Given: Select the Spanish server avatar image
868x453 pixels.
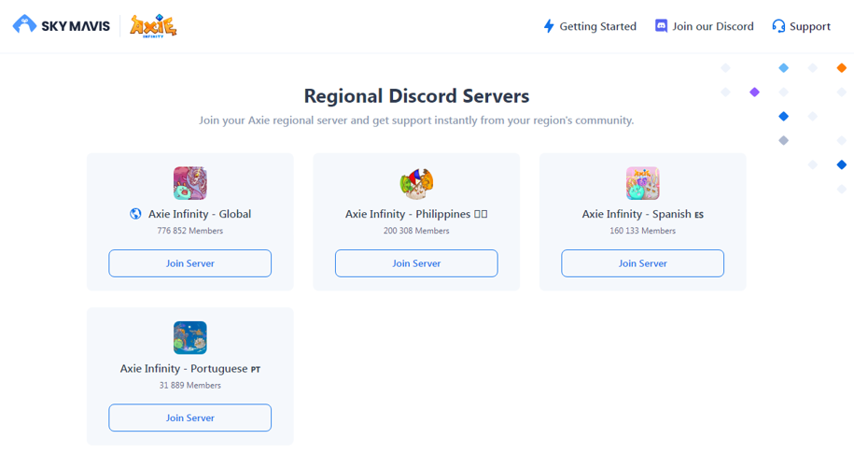Looking at the screenshot, I should click(643, 183).
